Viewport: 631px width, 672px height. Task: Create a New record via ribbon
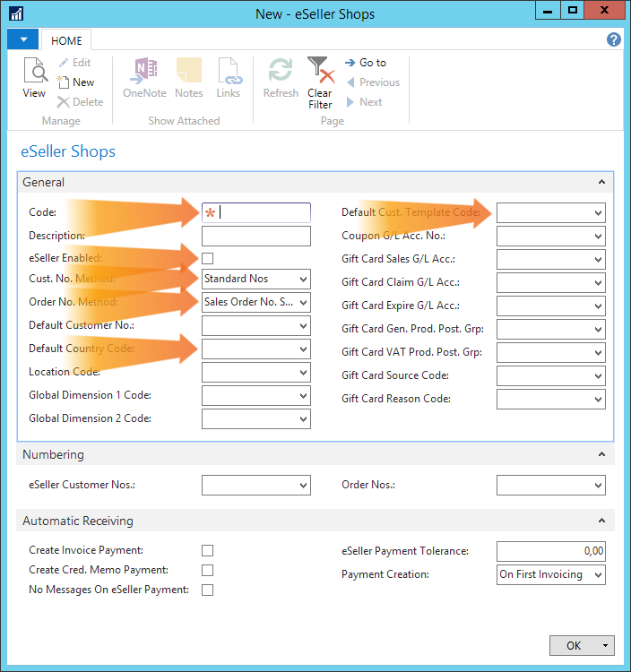76,82
